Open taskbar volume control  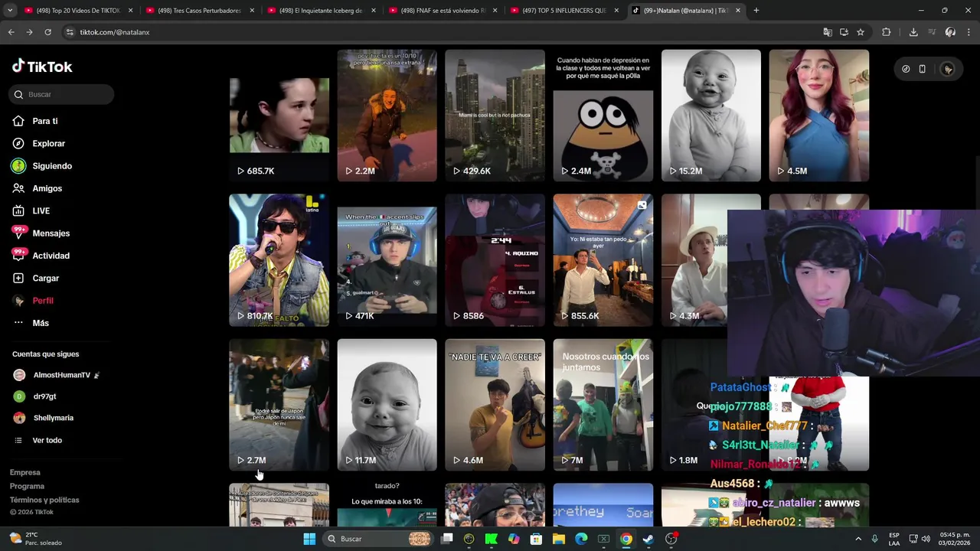(926, 539)
